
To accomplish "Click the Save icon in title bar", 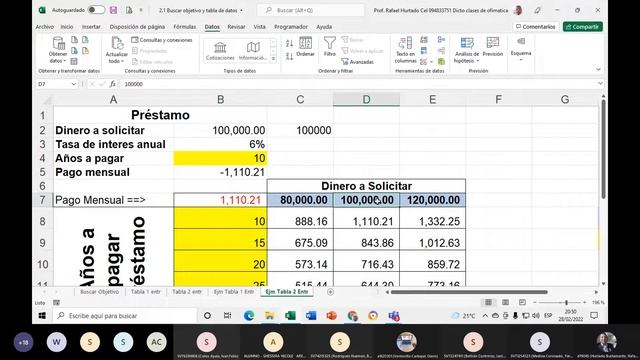I will click(x=113, y=10).
